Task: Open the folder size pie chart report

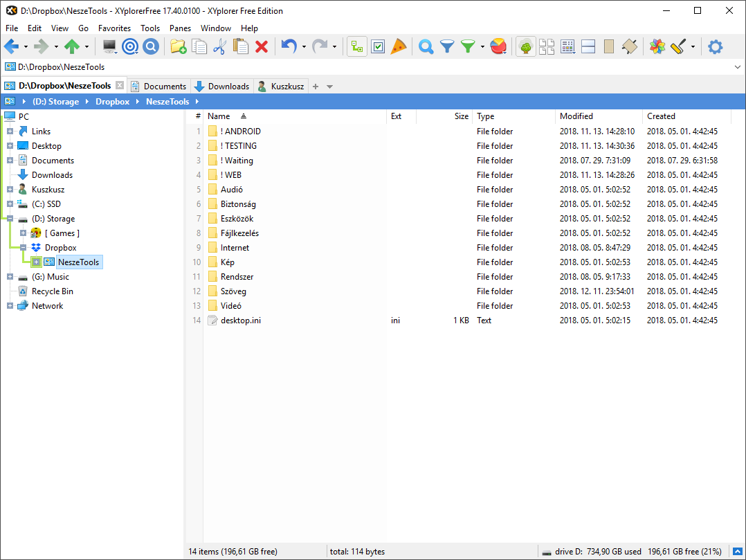Action: (499, 46)
